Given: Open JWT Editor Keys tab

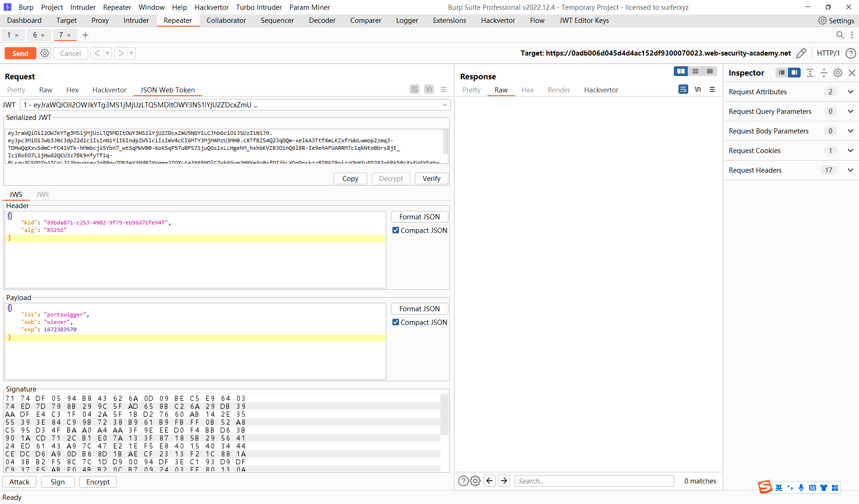Looking at the screenshot, I should click(584, 21).
